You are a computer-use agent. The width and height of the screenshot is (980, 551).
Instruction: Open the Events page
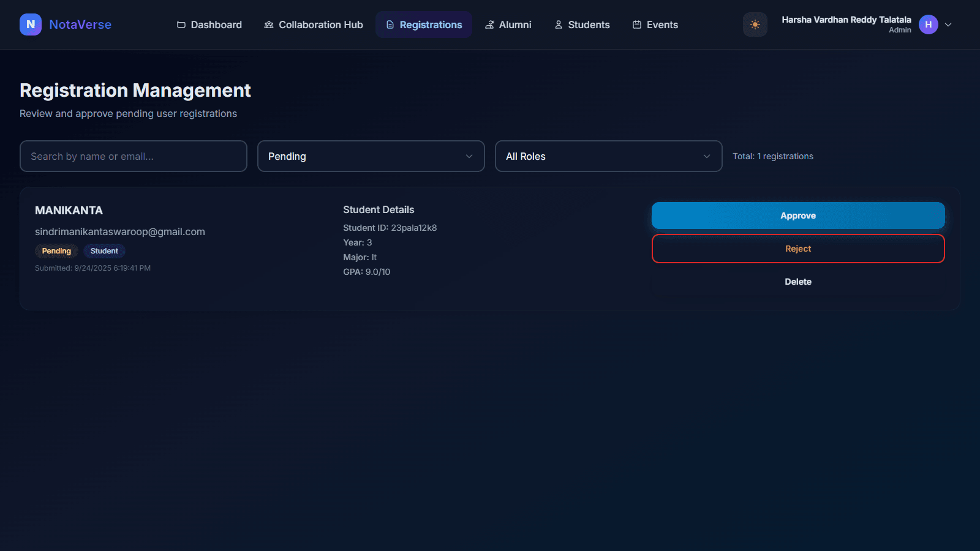tap(655, 24)
